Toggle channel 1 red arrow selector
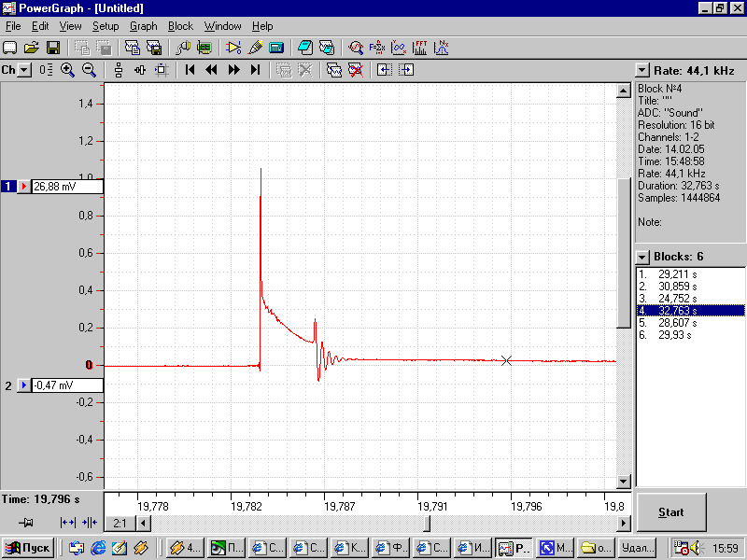The image size is (747, 560). pos(24,186)
